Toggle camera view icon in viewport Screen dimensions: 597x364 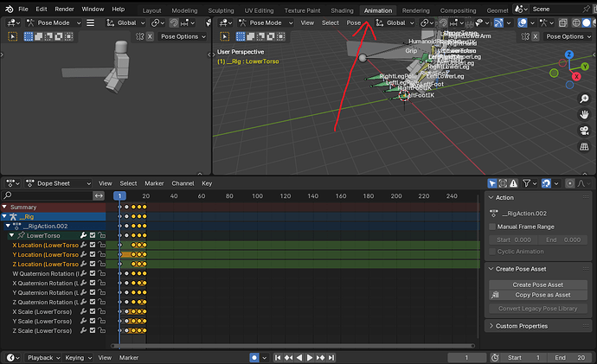584,131
